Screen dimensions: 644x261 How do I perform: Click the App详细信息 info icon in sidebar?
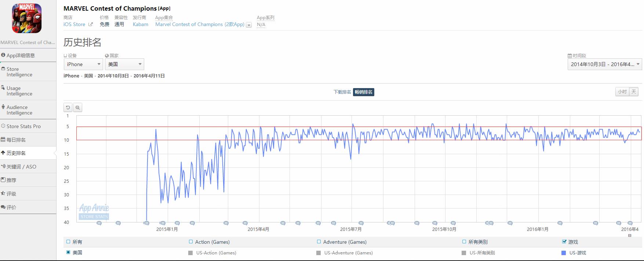(x=3, y=55)
